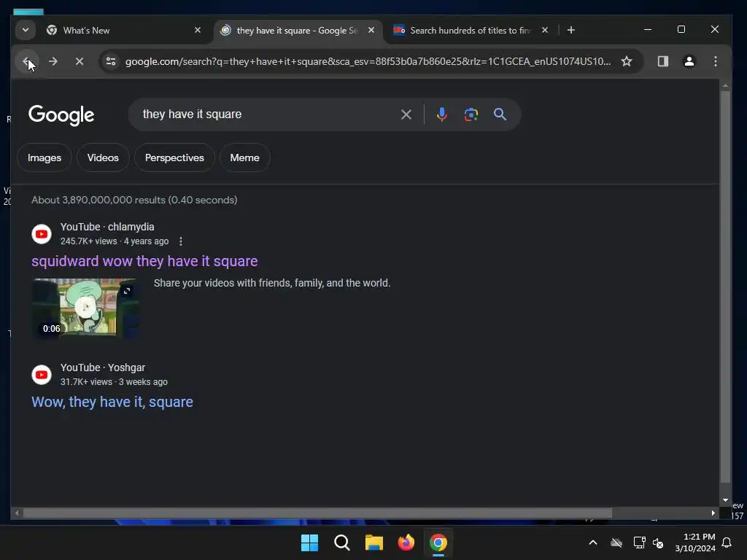The image size is (747, 560).
Task: Search by image with Google Lens
Action: tap(471, 114)
